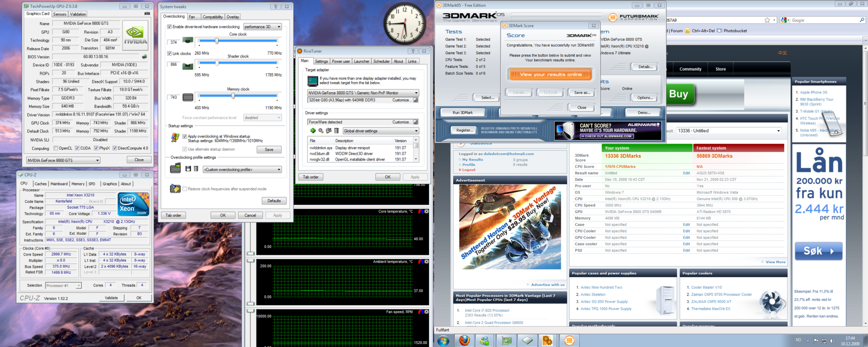Click the display adapter monitor icon in RivaTuner

[313, 81]
